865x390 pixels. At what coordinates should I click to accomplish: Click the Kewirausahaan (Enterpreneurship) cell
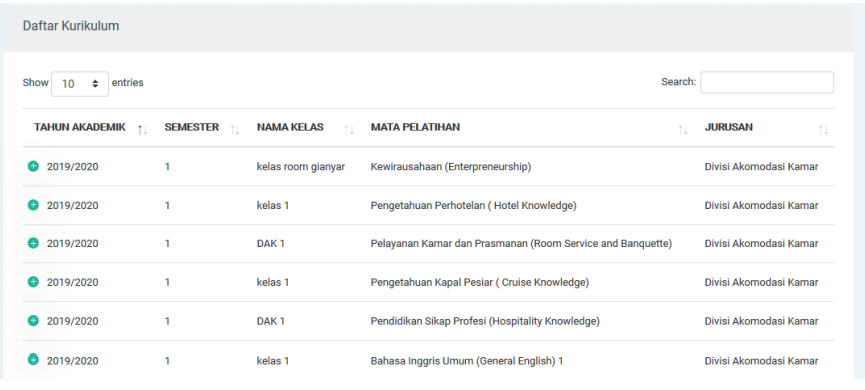click(451, 167)
